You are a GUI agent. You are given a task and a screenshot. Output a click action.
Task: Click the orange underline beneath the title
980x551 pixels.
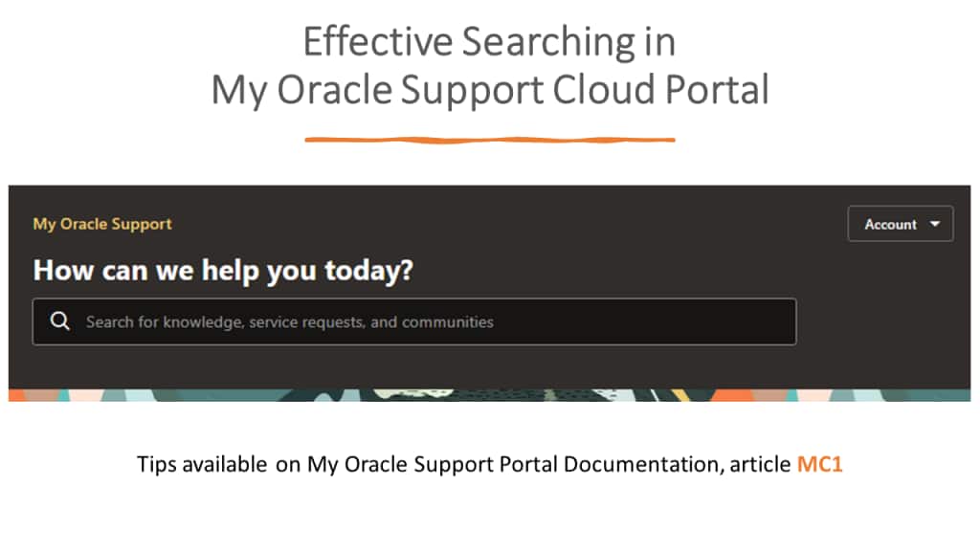tap(489, 140)
